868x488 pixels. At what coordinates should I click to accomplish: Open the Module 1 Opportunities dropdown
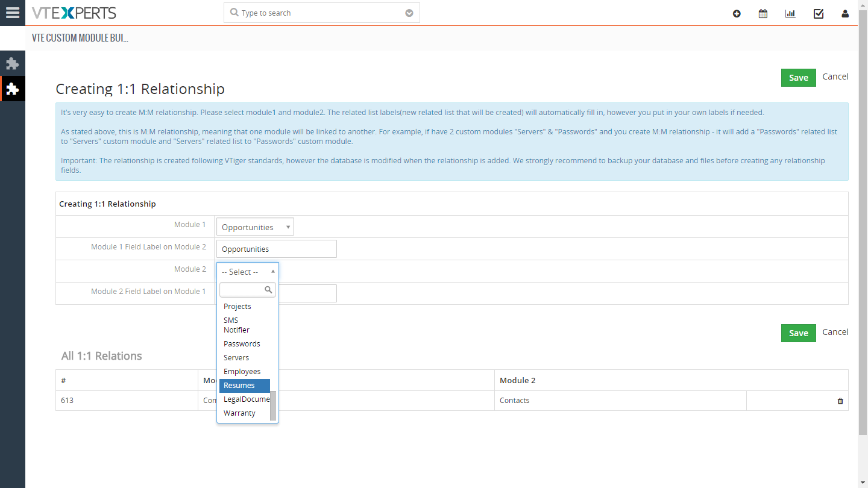coord(255,227)
